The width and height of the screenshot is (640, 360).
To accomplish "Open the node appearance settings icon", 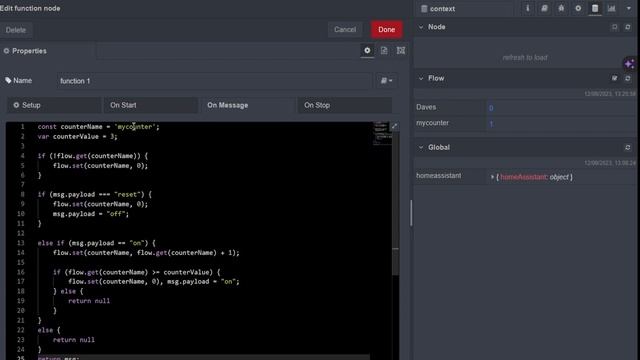I will click(x=401, y=50).
